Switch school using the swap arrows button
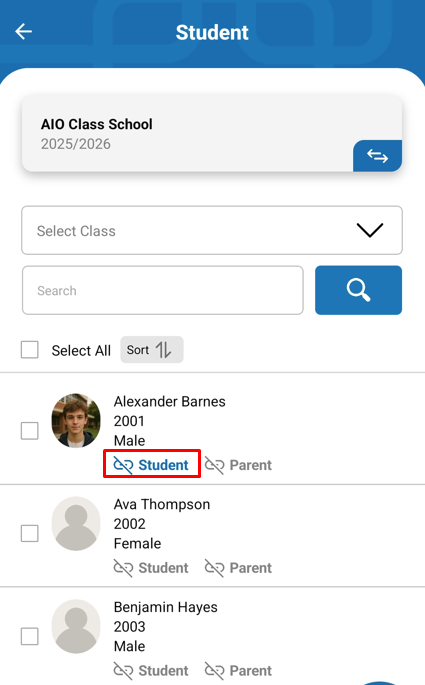The height and width of the screenshot is (685, 425). [x=377, y=156]
